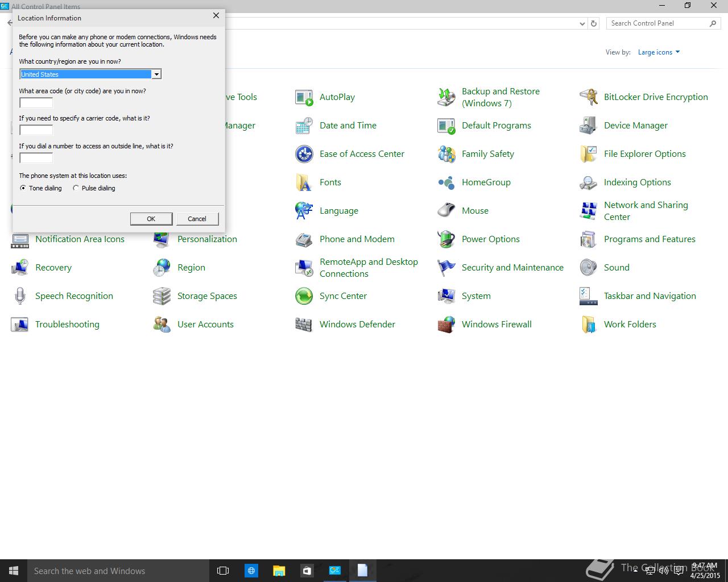Open the Programs and Features icon
The height and width of the screenshot is (582, 728).
[x=589, y=239]
